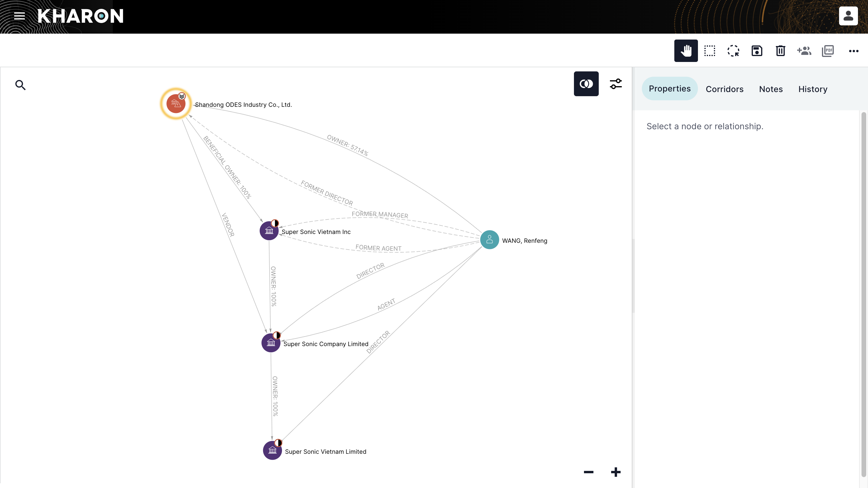
Task: Open the filter settings panel
Action: point(616,83)
